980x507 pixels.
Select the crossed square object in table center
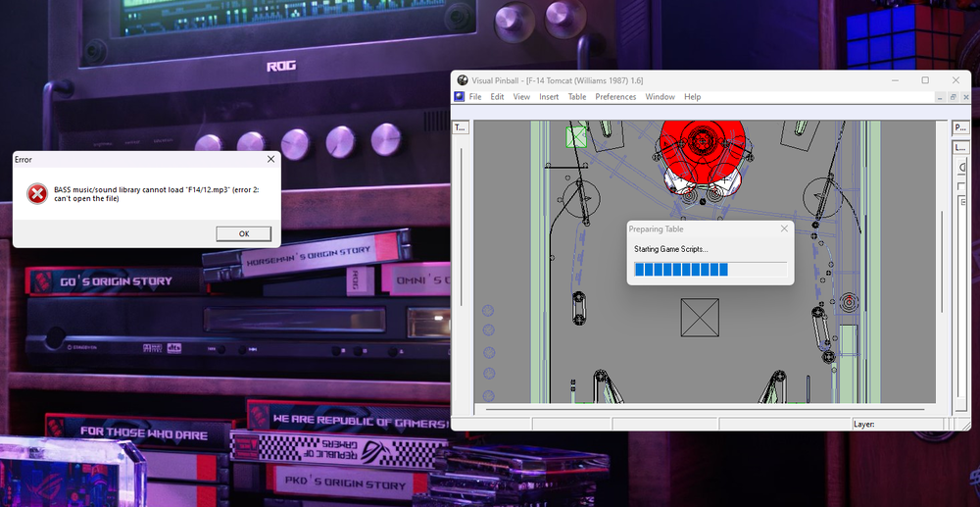700,317
